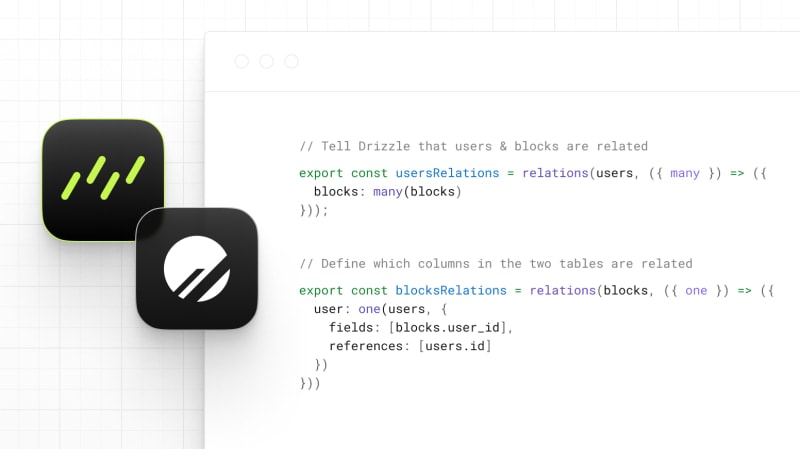Screen dimensions: 800x449
Task: Place cursor on references: [users.id]
Action: point(410,346)
